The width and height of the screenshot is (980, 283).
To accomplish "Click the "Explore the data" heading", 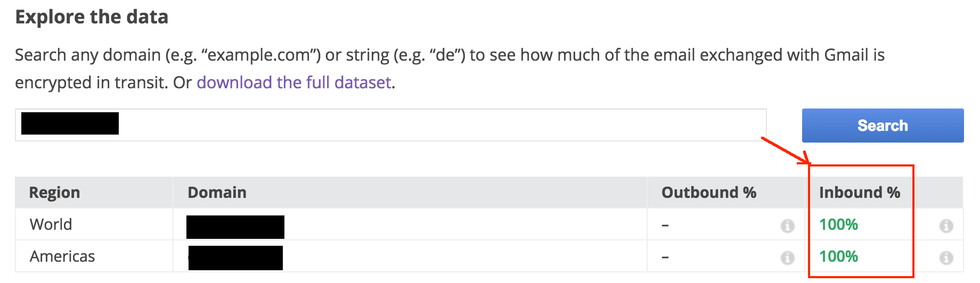I will pos(92,17).
